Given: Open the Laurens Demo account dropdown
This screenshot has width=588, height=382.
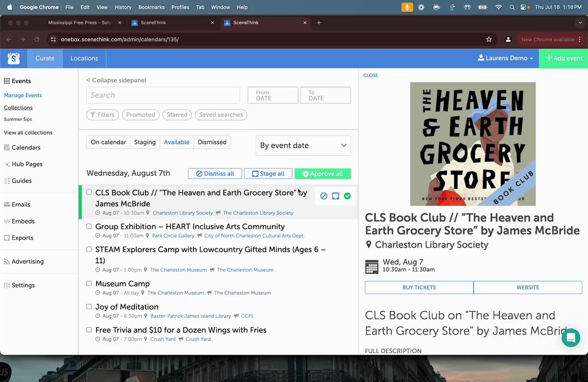Looking at the screenshot, I should (505, 58).
